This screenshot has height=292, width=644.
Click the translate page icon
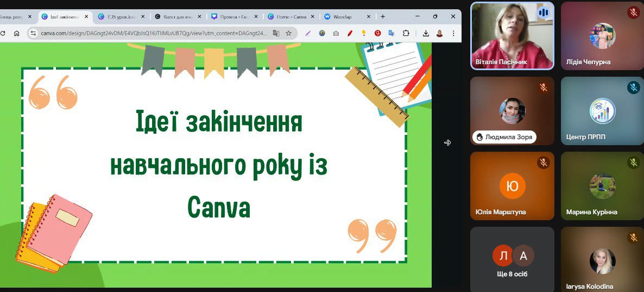click(276, 33)
